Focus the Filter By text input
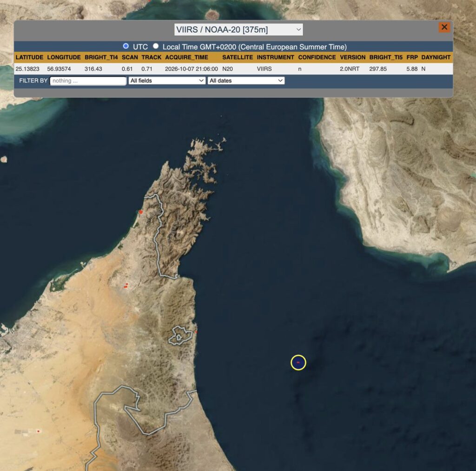The height and width of the screenshot is (471, 476). (88, 81)
